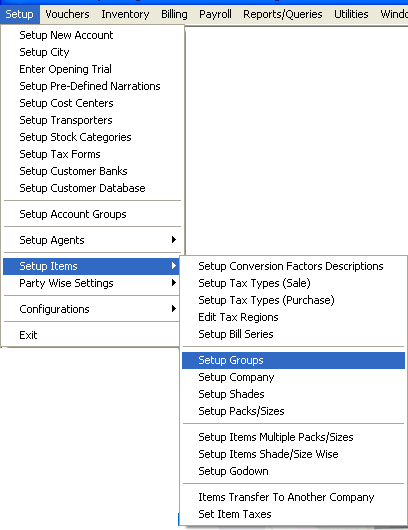Select Setup Items Multiple Packs/Sizes
This screenshot has width=408, height=530.
293,437
